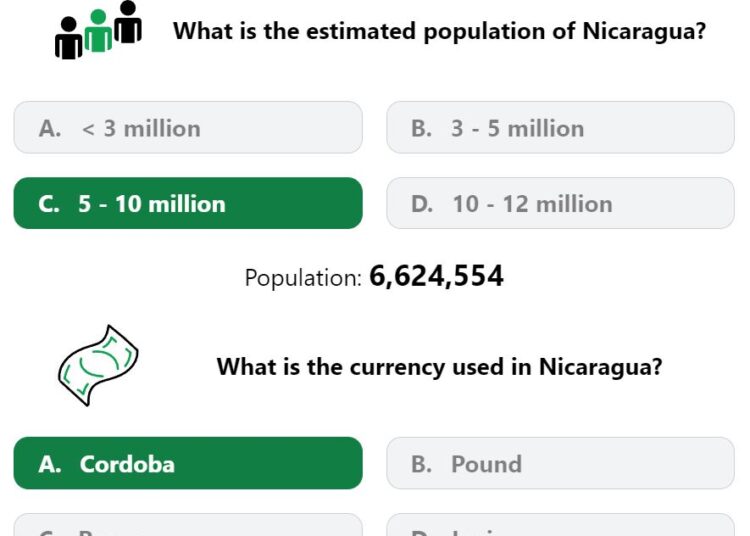Click the leftmost black person figure
Image resolution: width=750 pixels, height=536 pixels.
tap(69, 38)
